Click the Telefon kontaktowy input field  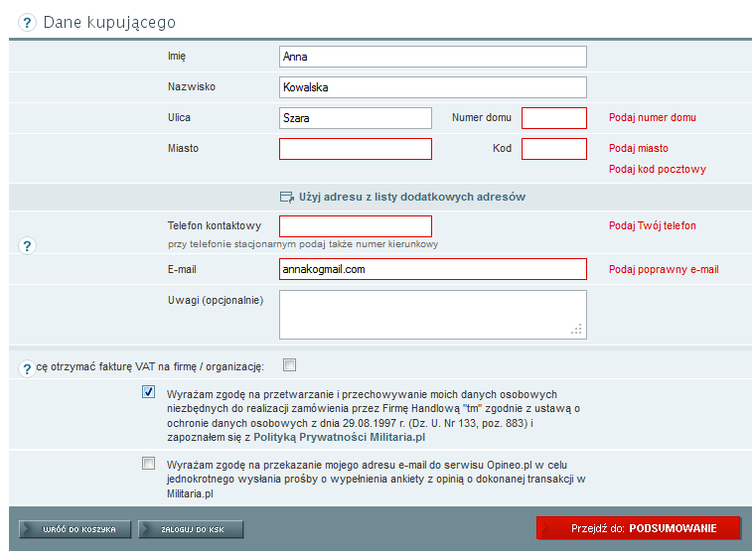355,226
